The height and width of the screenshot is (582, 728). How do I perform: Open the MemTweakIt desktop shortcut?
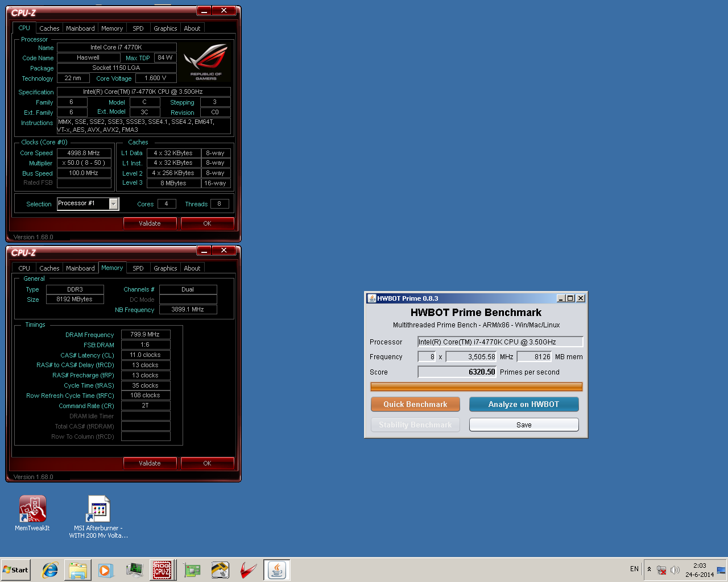click(x=32, y=513)
